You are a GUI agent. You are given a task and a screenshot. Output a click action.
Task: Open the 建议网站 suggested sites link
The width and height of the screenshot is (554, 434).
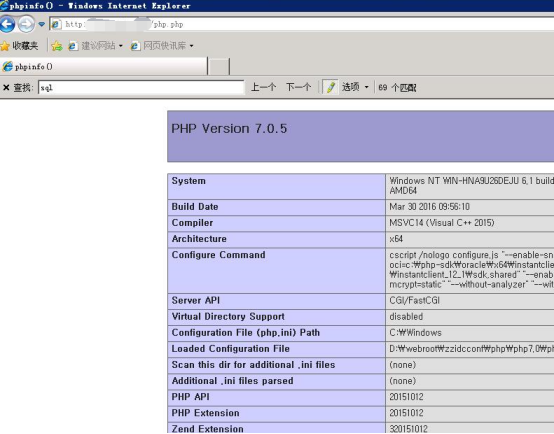pyautogui.click(x=92, y=46)
